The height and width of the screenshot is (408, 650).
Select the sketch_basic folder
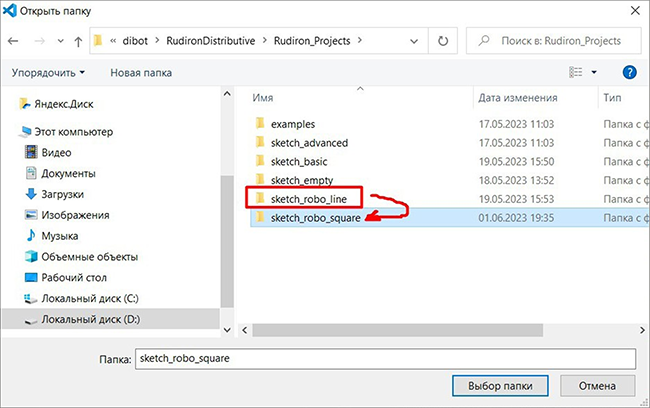point(299,161)
